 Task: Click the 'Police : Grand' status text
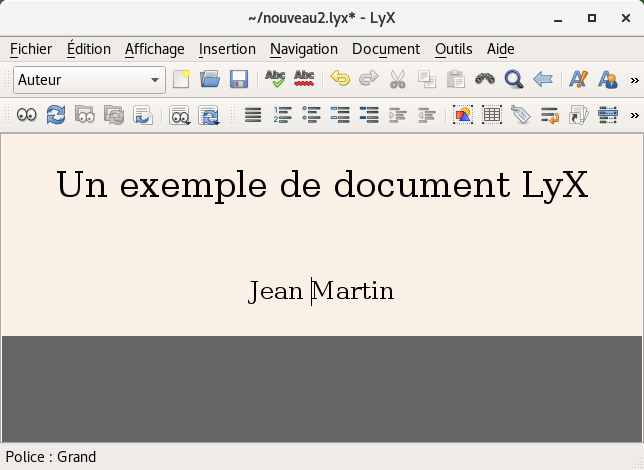pos(51,457)
